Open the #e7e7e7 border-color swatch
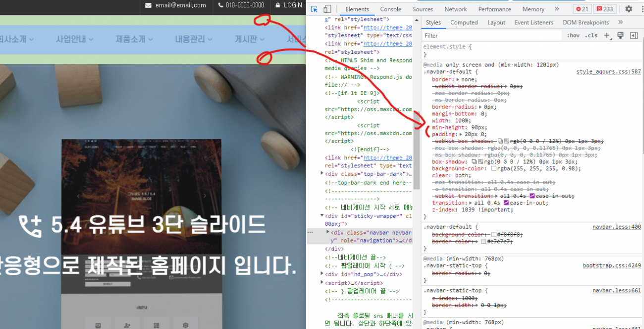 click(483, 241)
